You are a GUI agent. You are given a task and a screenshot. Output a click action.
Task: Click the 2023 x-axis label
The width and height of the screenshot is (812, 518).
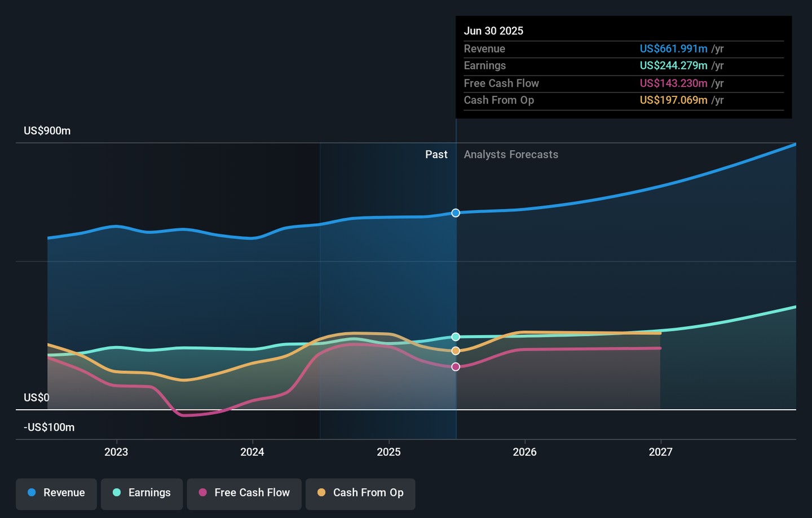[116, 452]
